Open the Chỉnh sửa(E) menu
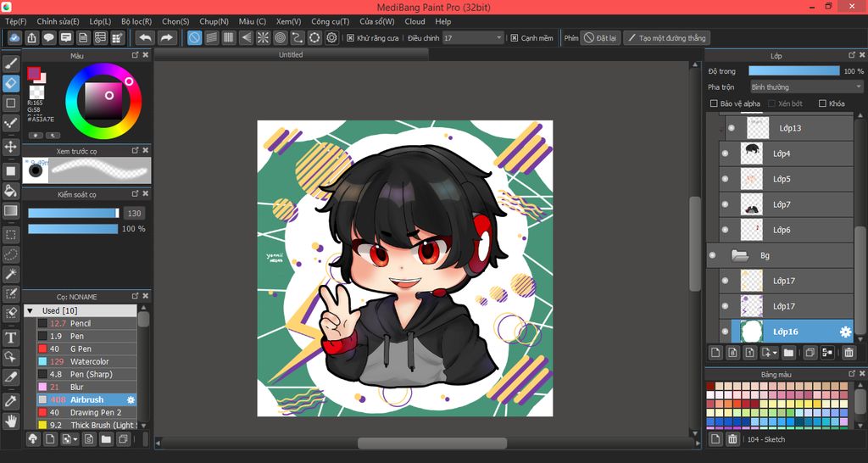Screen dimensions: 868x463 (x=58, y=21)
